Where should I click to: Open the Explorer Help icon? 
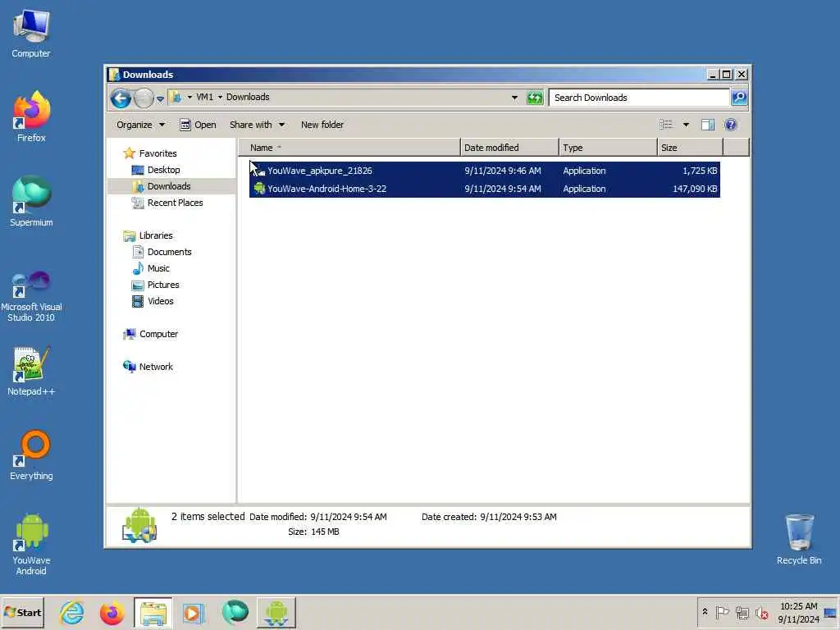(731, 125)
